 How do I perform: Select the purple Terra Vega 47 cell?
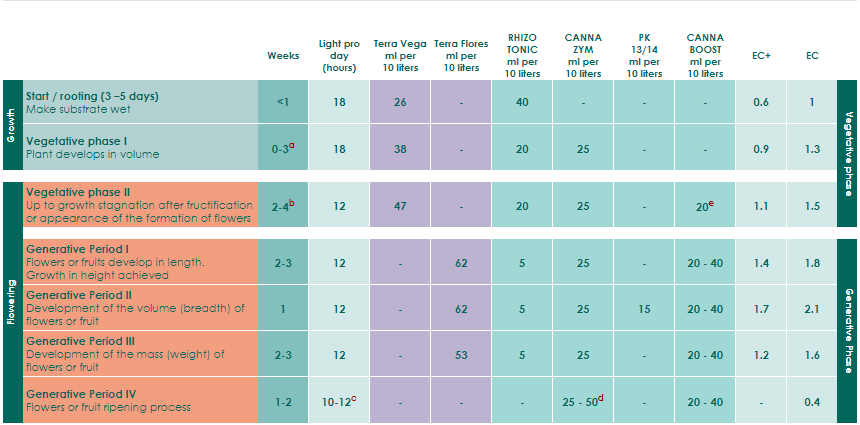[400, 205]
